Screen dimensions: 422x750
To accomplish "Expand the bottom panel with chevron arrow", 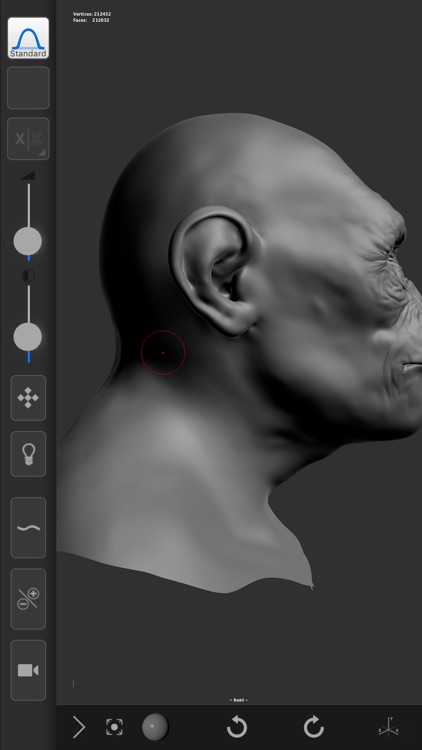I will pos(79,728).
